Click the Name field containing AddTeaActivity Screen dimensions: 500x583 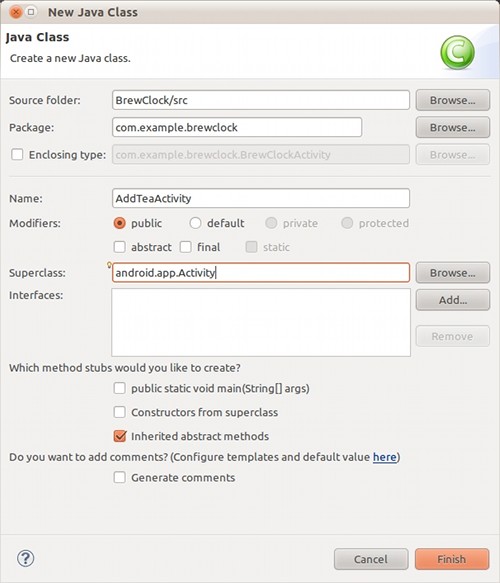[x=261, y=198]
